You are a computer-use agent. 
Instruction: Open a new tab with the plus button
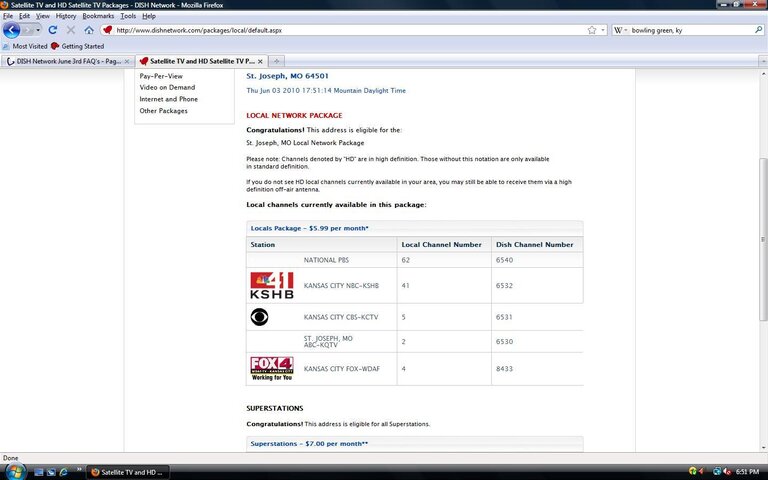click(276, 61)
